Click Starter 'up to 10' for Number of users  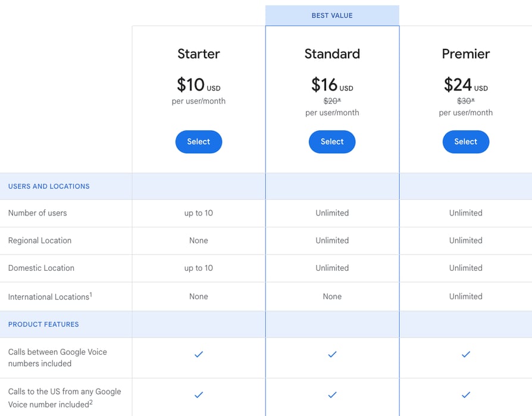point(199,213)
